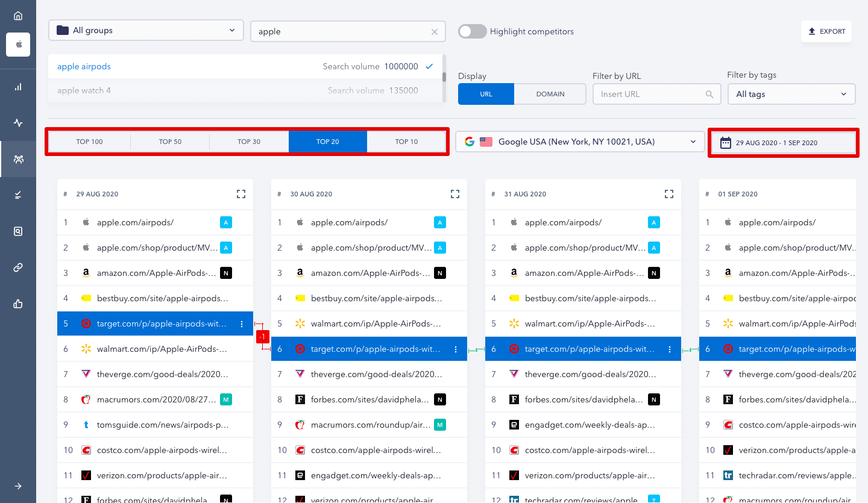The image size is (868, 503).
Task: Select the TOP 10 tab
Action: 406,142
